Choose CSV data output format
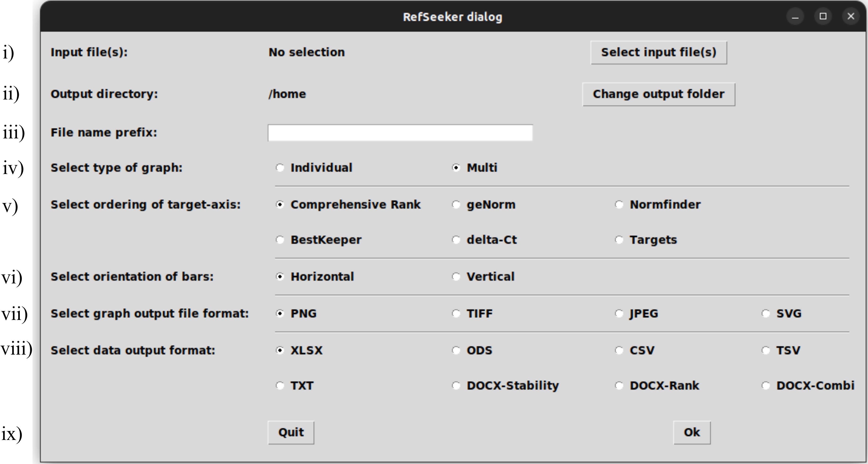868x464 pixels. pyautogui.click(x=635, y=350)
